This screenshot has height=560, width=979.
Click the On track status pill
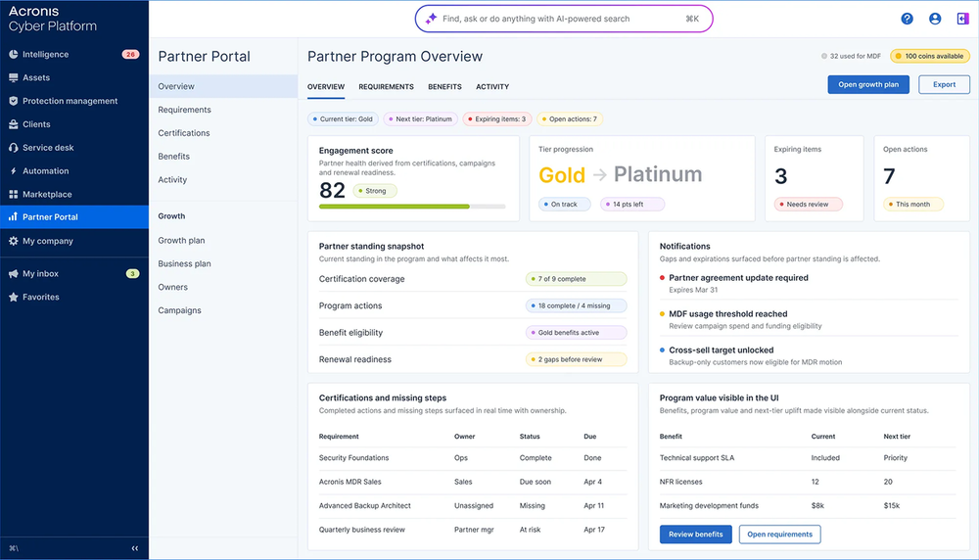point(565,205)
